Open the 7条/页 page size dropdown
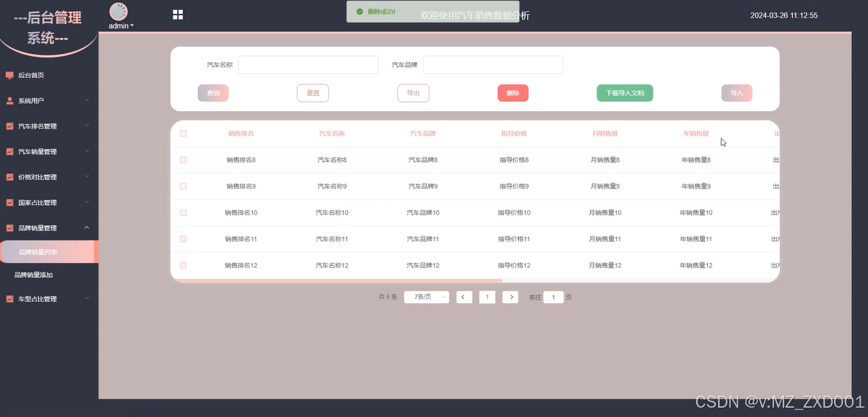The image size is (868, 417). (427, 297)
